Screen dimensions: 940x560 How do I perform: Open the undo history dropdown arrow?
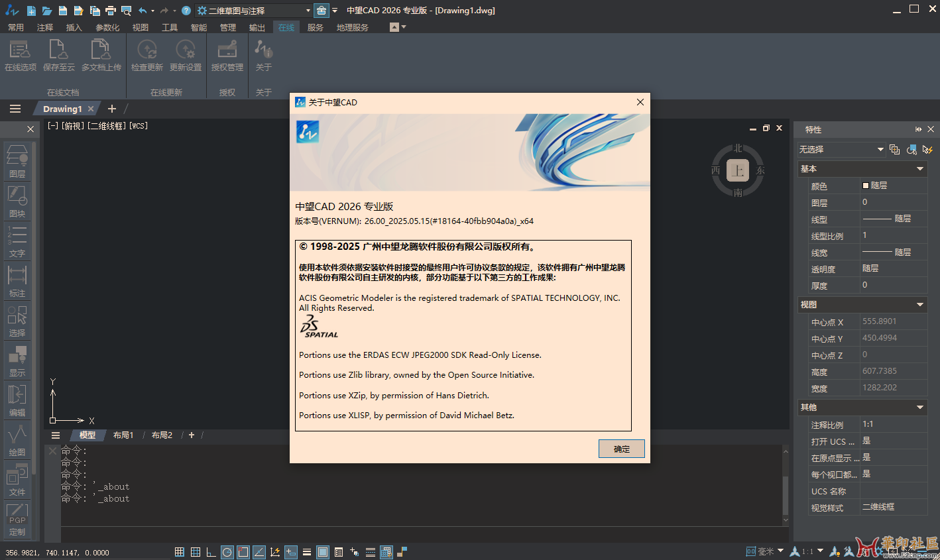click(153, 11)
